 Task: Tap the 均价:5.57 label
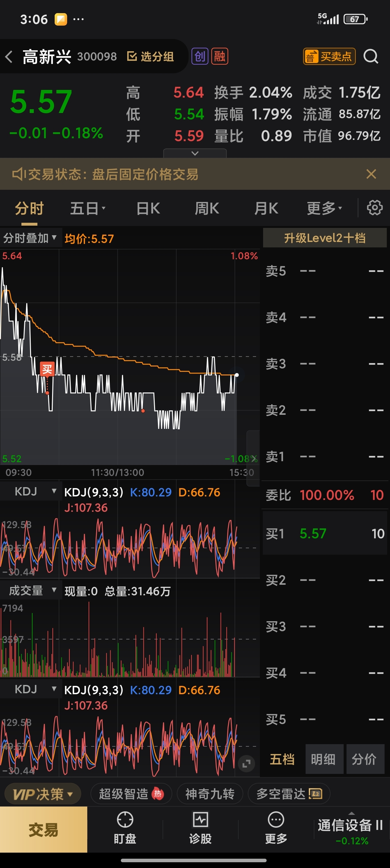tap(89, 238)
